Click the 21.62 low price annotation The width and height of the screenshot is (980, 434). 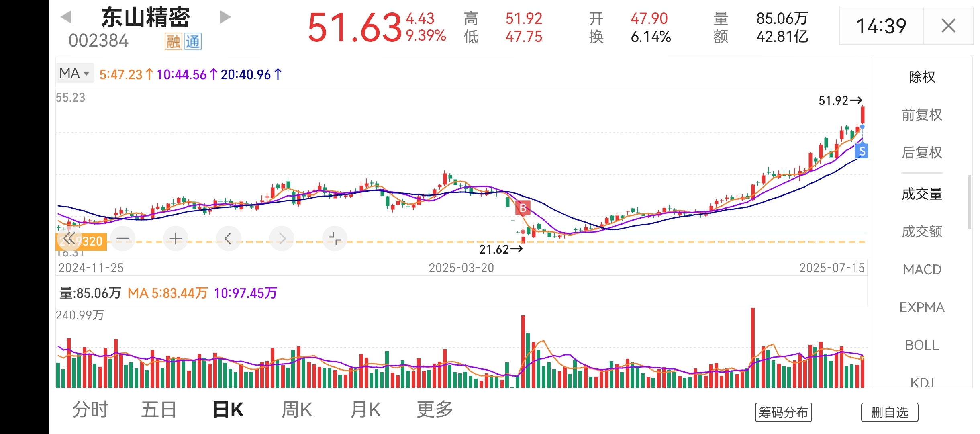tap(501, 249)
